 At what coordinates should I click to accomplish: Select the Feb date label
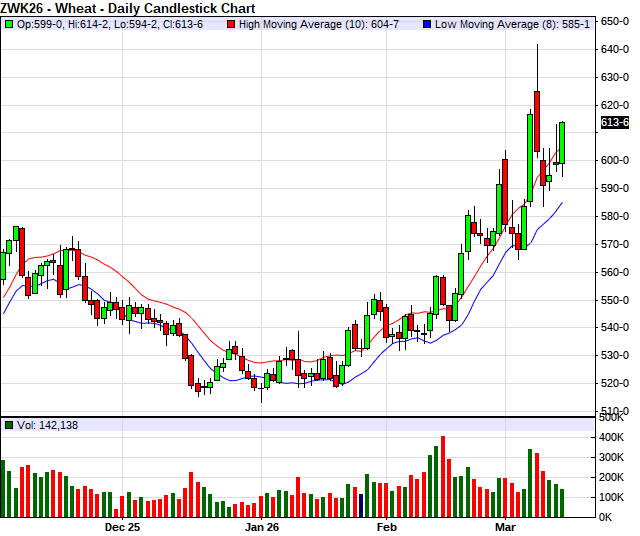click(x=386, y=526)
